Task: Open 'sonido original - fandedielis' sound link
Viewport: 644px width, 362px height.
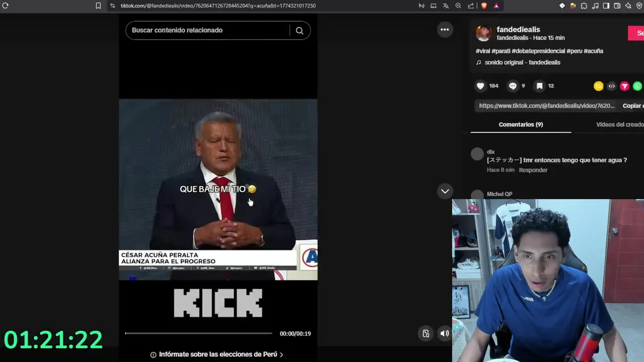Action: (x=522, y=62)
